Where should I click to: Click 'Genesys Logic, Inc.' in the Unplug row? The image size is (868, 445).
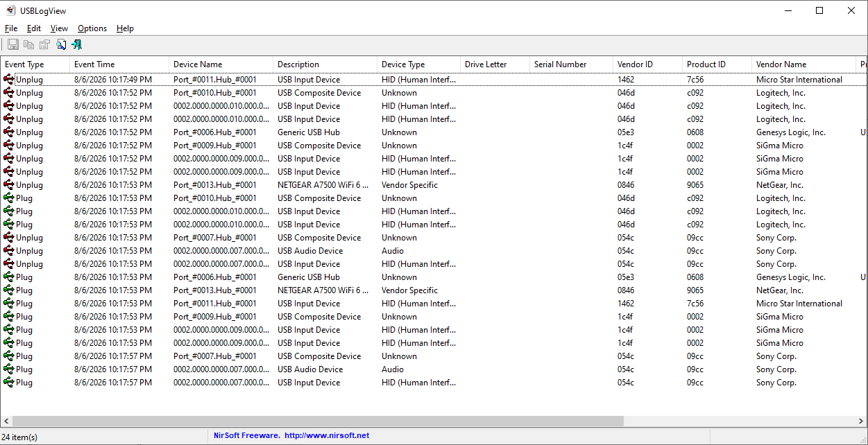(791, 132)
